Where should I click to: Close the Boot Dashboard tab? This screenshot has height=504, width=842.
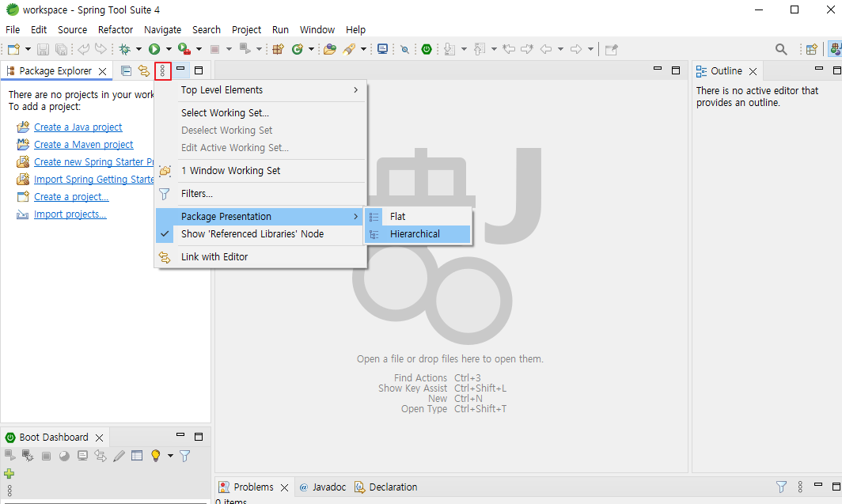coord(100,438)
